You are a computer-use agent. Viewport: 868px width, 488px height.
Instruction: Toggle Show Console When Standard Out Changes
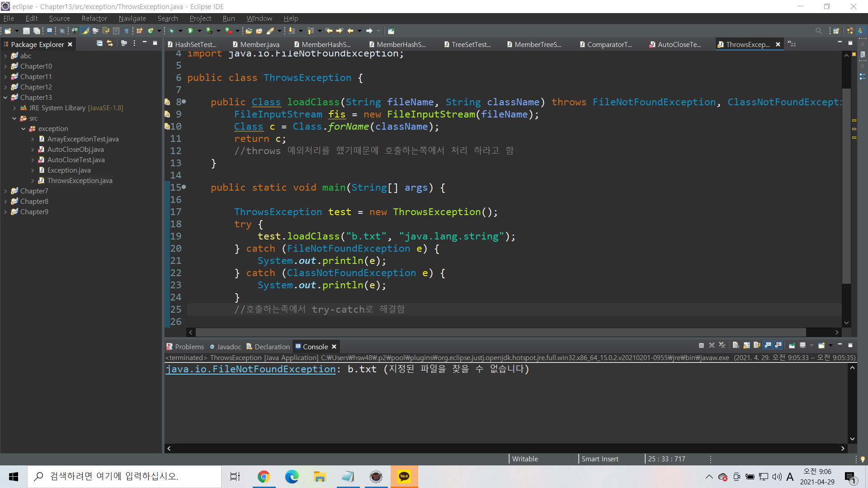point(768,345)
